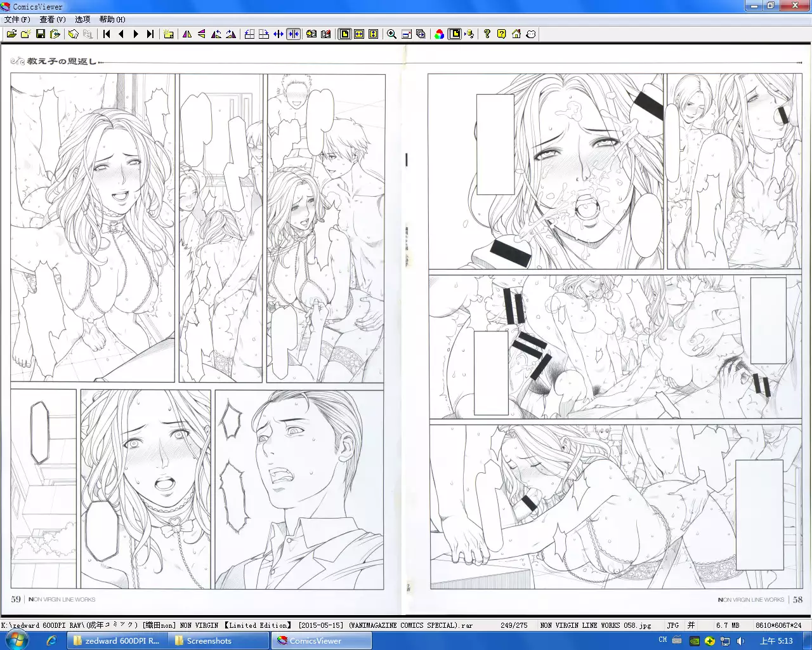Image resolution: width=812 pixels, height=650 pixels.
Task: Toggle the fit-to-window view mode button
Action: [x=344, y=34]
